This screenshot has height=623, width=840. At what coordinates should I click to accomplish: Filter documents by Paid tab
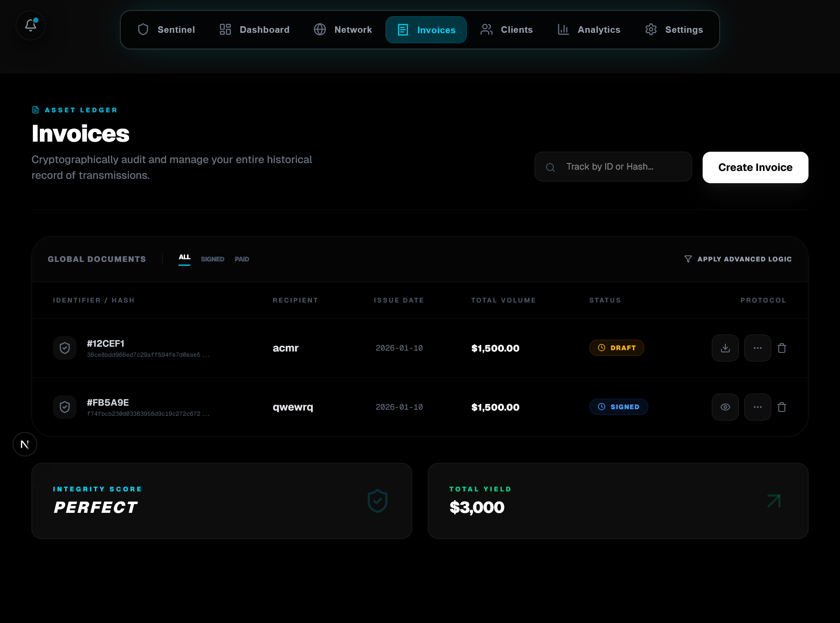point(241,259)
